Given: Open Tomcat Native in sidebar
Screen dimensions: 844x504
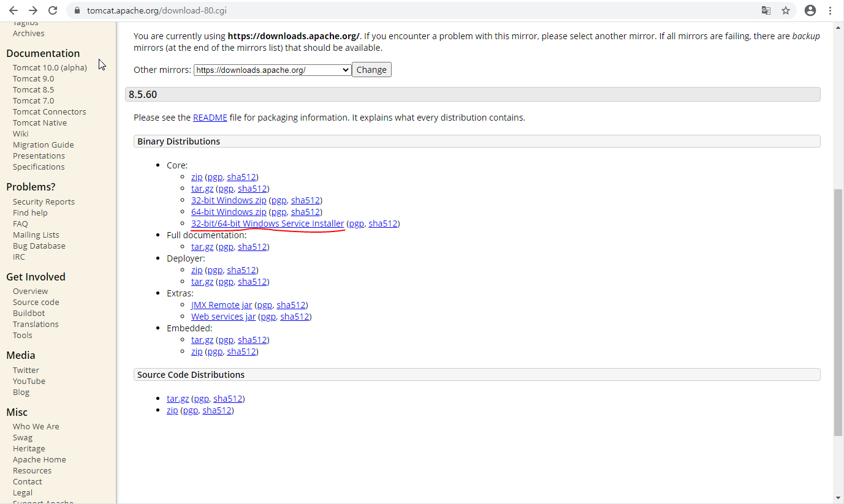Looking at the screenshot, I should [40, 122].
